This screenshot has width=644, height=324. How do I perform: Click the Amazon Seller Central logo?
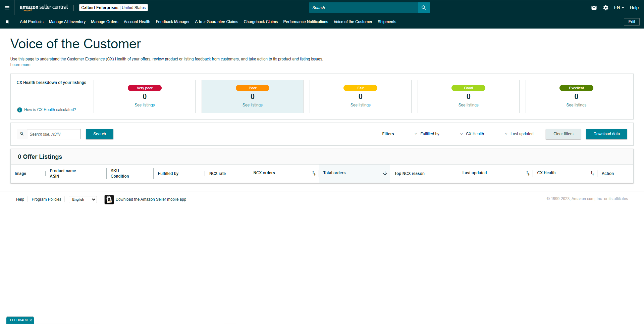tap(44, 7)
